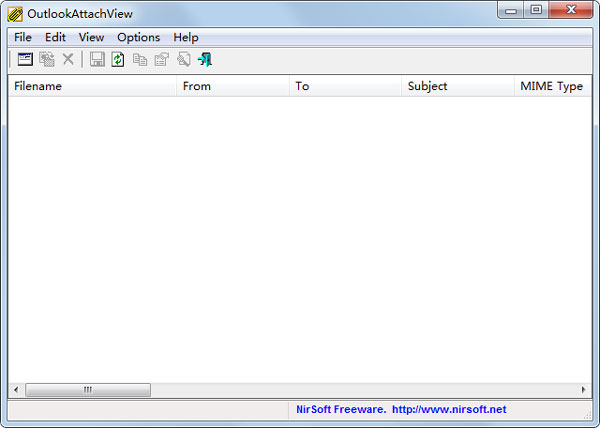
Task: Sort by the Filename column header
Action: click(92, 86)
